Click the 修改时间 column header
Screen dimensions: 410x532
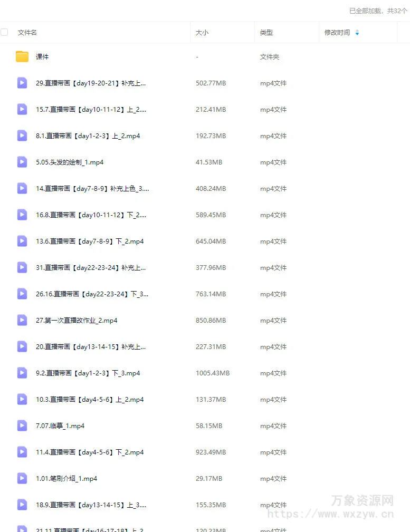click(337, 33)
